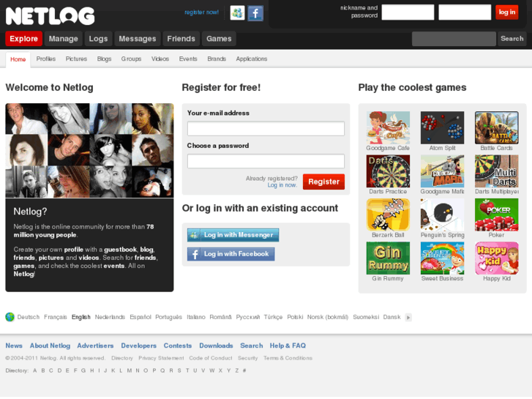532x399 pixels.
Task: Focus the Your e-mail address field
Action: [266, 129]
